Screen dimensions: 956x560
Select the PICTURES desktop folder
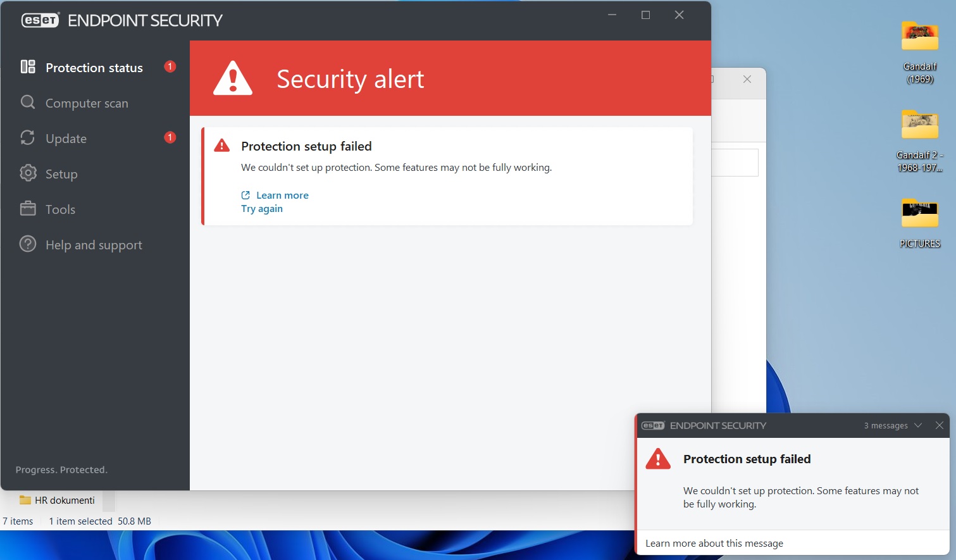920,223
